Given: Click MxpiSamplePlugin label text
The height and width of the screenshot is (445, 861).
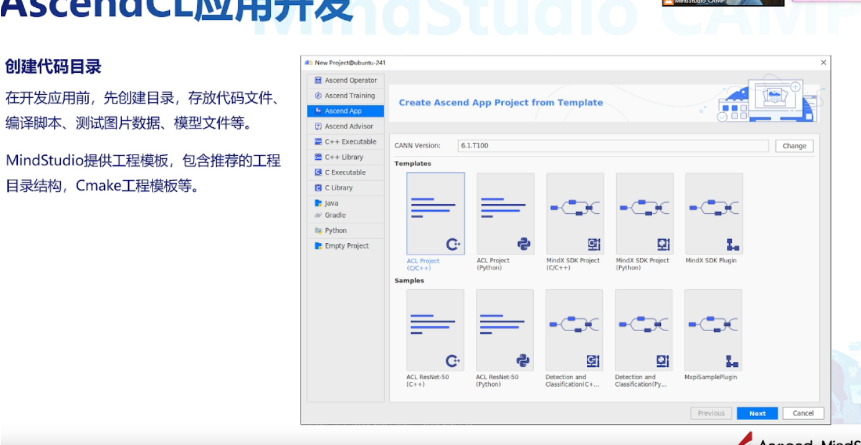Looking at the screenshot, I should (x=711, y=377).
